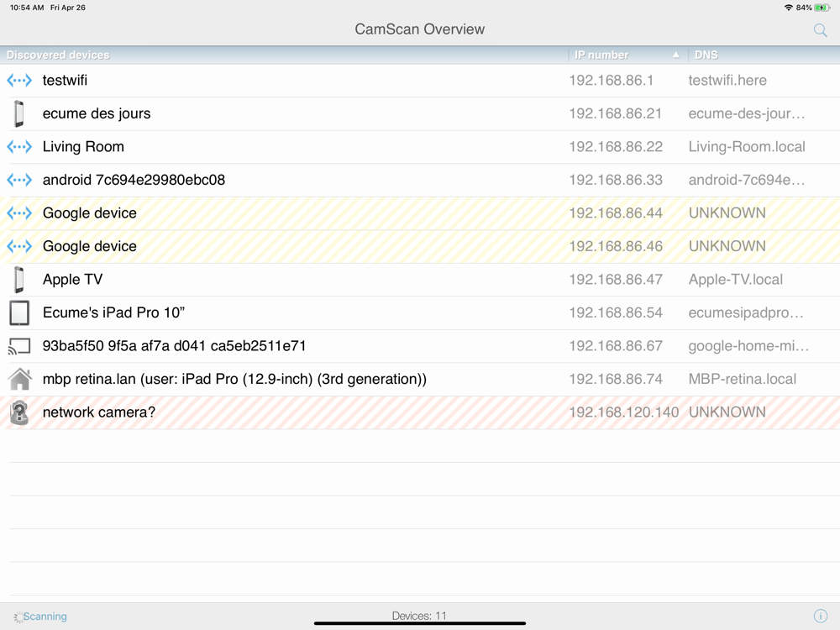Image resolution: width=840 pixels, height=630 pixels.
Task: Click the CamScan Overview title
Action: pos(419,29)
